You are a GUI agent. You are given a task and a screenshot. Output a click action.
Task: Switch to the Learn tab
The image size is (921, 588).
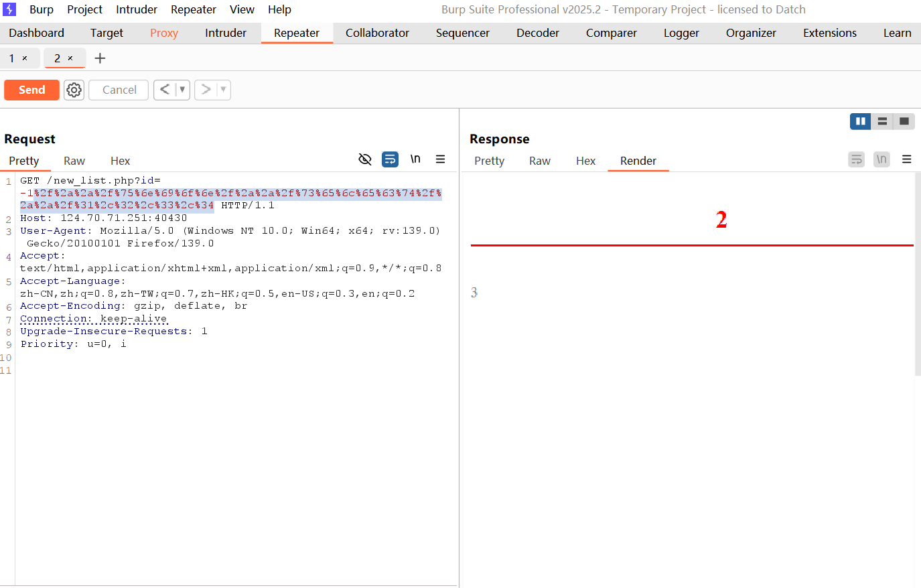(x=897, y=33)
